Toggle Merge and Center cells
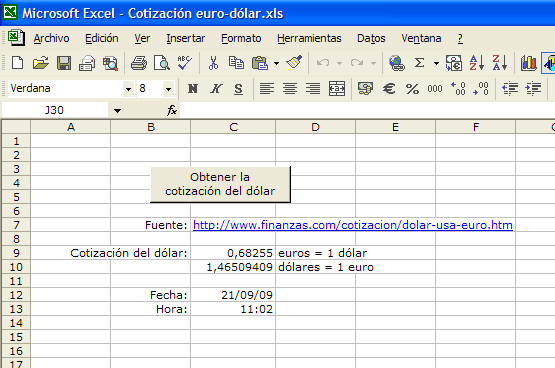 click(x=337, y=88)
